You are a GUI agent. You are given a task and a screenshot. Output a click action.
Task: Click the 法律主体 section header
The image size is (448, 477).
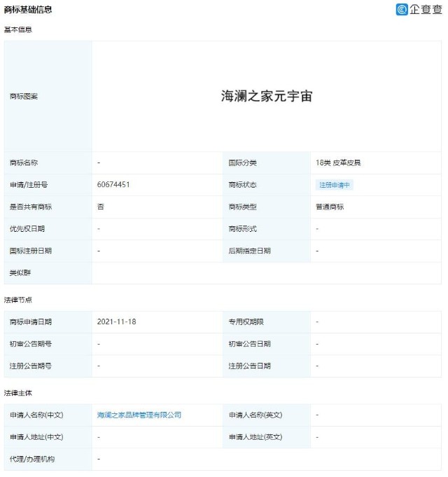pyautogui.click(x=18, y=393)
